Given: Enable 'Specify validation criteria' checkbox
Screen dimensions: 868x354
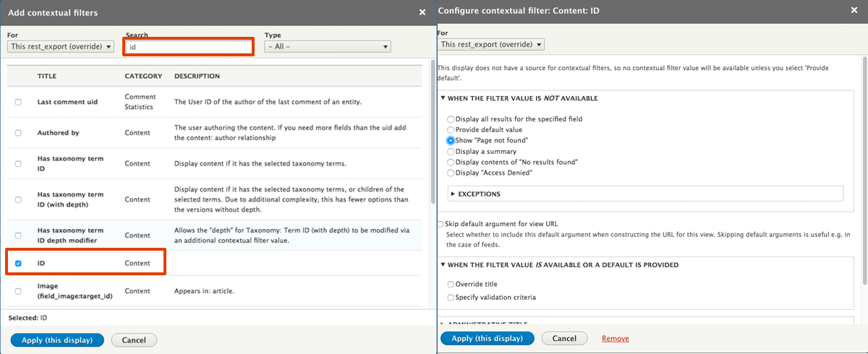Looking at the screenshot, I should pos(451,297).
